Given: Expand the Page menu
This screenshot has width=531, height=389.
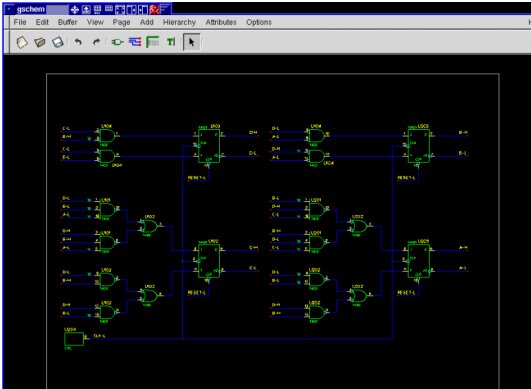Looking at the screenshot, I should pyautogui.click(x=122, y=22).
